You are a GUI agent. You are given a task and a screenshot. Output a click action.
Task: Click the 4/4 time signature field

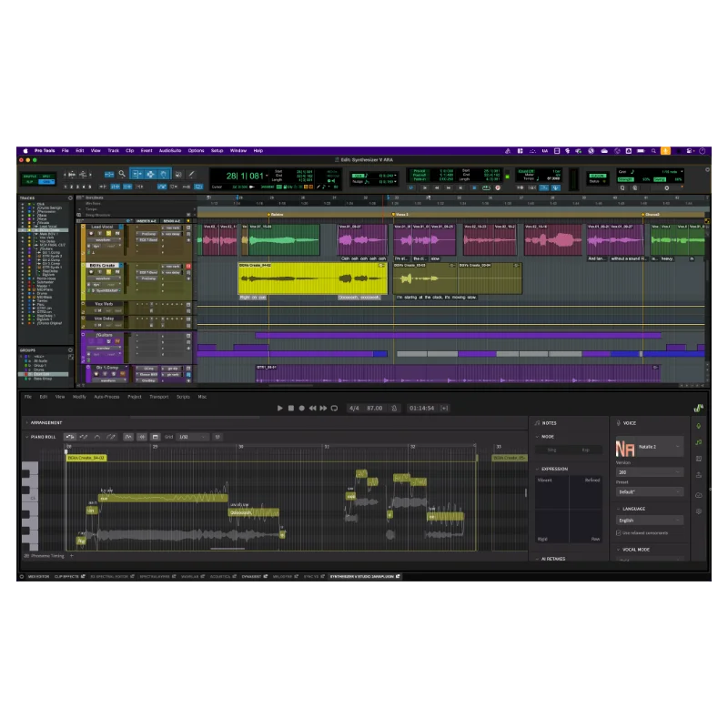[x=354, y=408]
